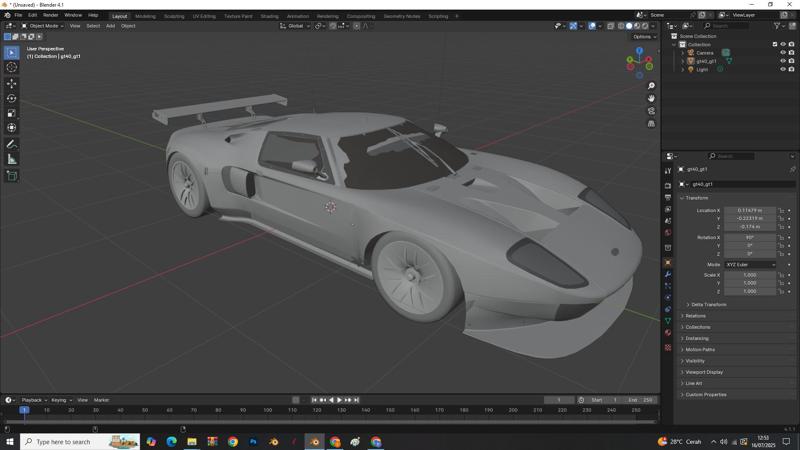Jump to the timeline end frame

[357, 400]
